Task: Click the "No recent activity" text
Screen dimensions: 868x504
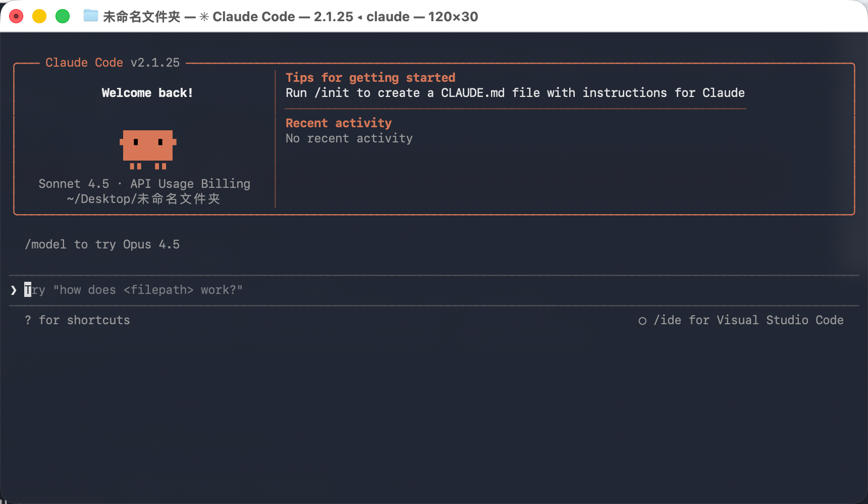Action: [349, 138]
